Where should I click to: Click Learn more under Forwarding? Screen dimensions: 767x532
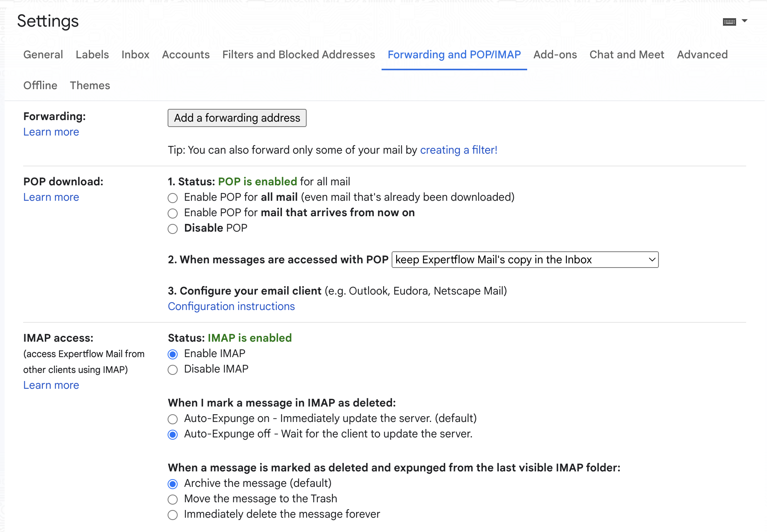[x=51, y=132]
